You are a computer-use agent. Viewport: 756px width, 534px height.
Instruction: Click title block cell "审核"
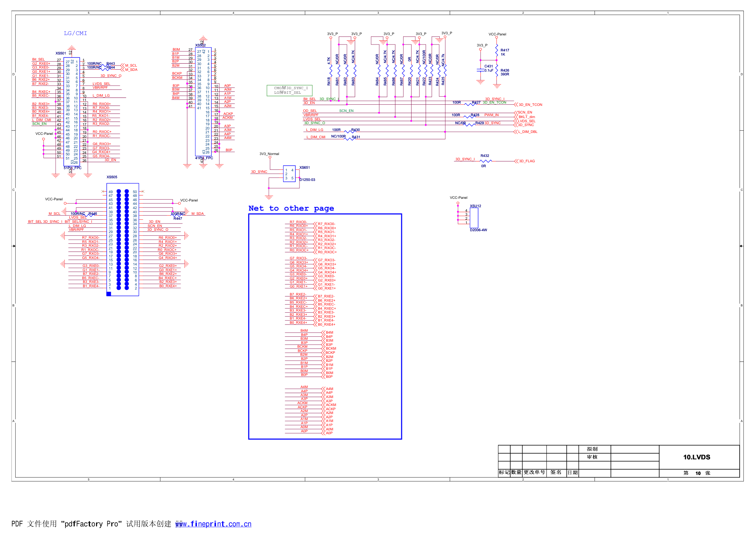pyautogui.click(x=592, y=457)
